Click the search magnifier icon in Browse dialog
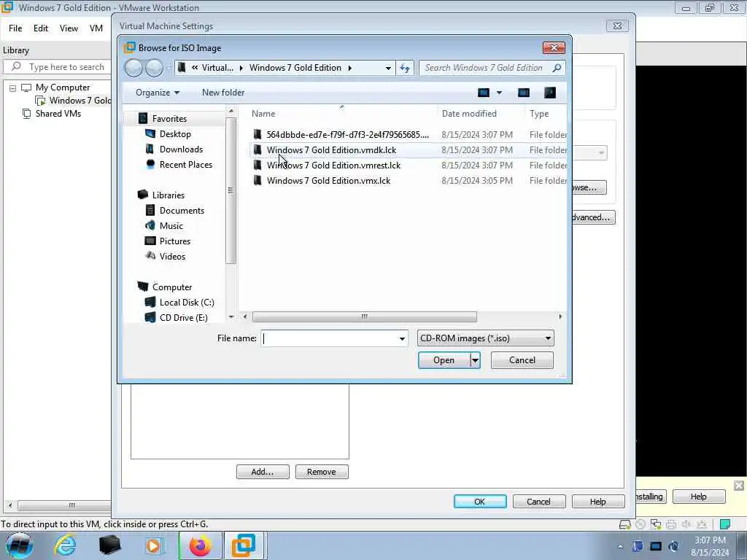The height and width of the screenshot is (560, 747). (x=557, y=68)
